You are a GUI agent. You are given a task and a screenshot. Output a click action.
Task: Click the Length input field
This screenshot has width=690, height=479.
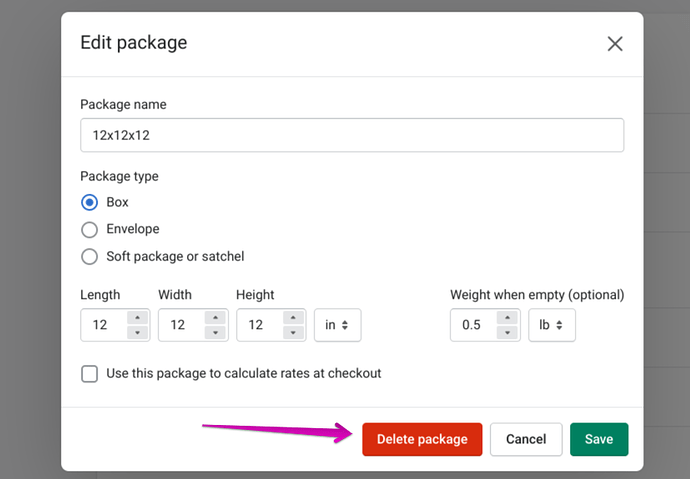pyautogui.click(x=103, y=325)
